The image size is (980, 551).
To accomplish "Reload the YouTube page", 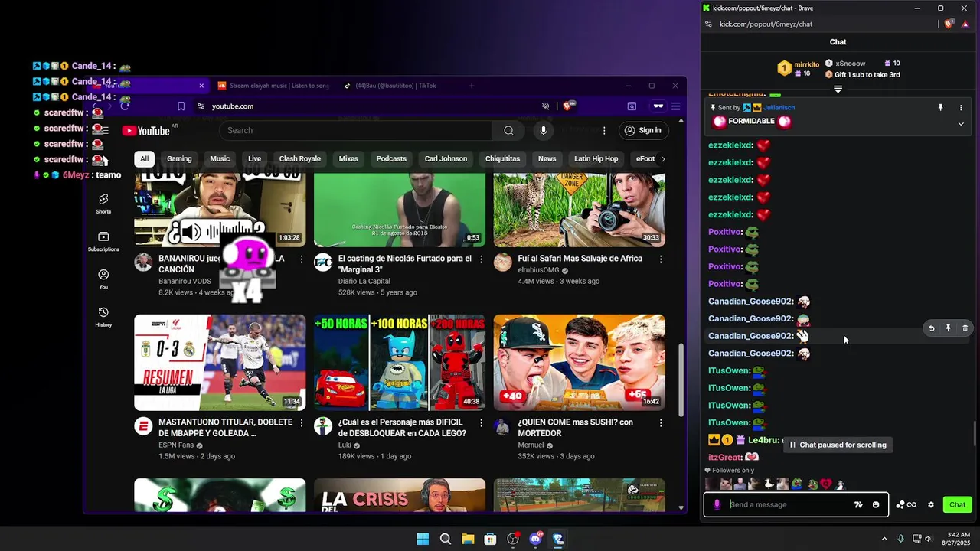I will (x=125, y=106).
